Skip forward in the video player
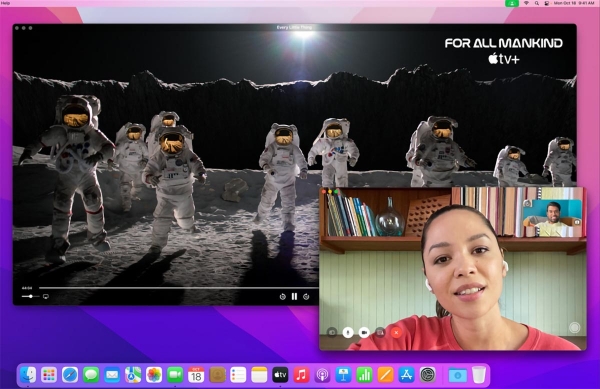 coord(306,296)
